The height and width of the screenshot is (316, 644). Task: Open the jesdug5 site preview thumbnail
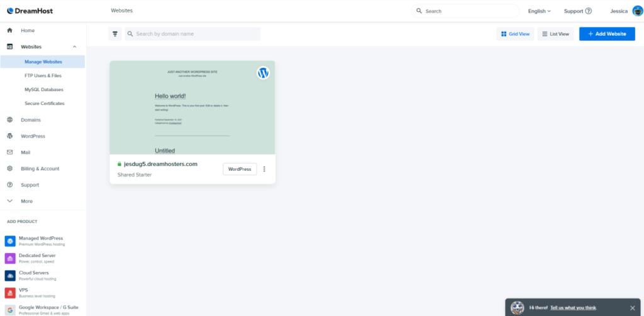(x=192, y=107)
